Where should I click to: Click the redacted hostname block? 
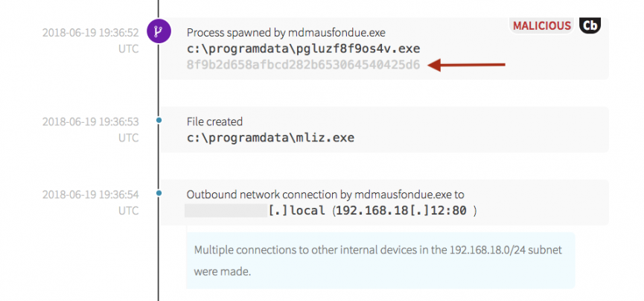coord(226,211)
